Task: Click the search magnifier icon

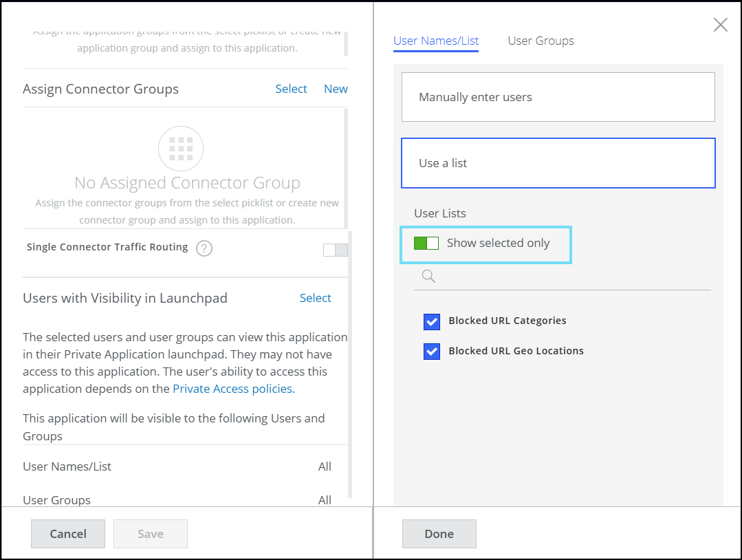Action: (428, 277)
